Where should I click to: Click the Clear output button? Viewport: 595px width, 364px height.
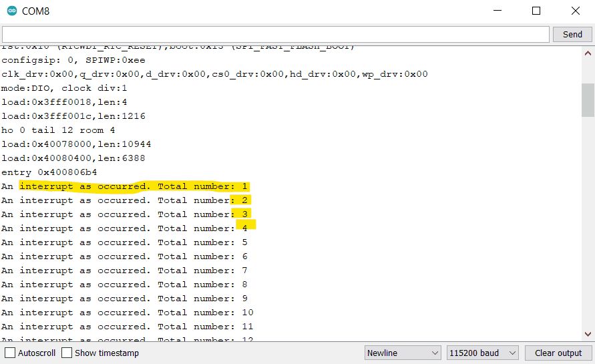click(558, 353)
